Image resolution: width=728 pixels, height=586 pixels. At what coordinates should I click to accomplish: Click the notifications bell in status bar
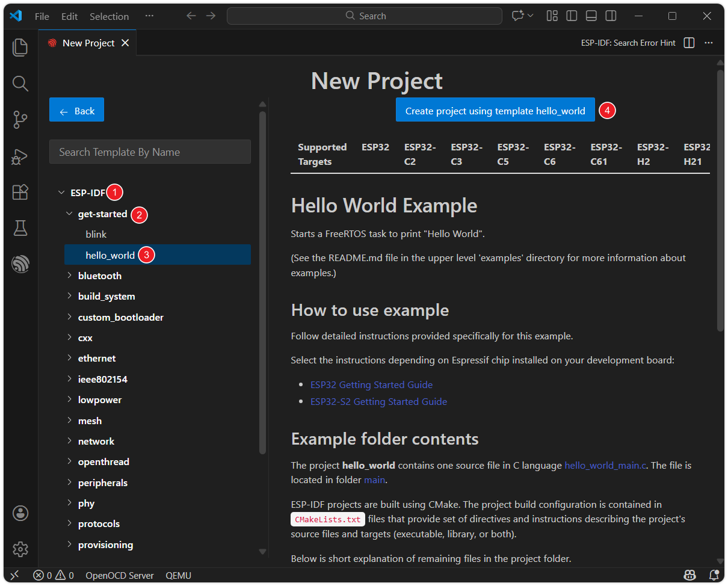(x=714, y=575)
